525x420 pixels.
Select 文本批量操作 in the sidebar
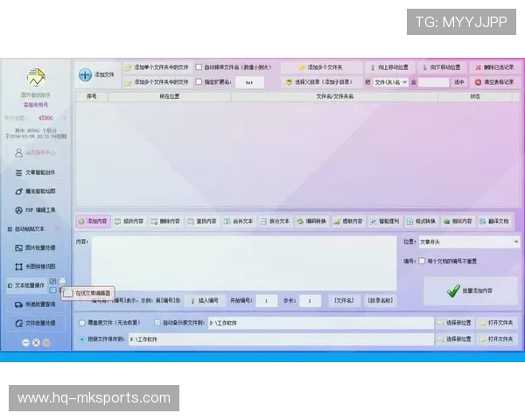(x=26, y=285)
